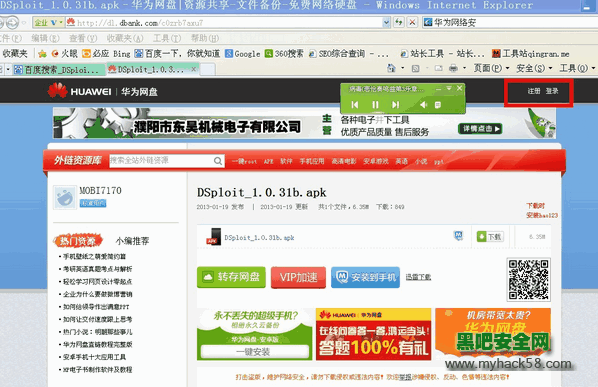This screenshot has height=387, width=598.
Task: Click the 详情点击 button in banner ad
Action: coord(480,129)
